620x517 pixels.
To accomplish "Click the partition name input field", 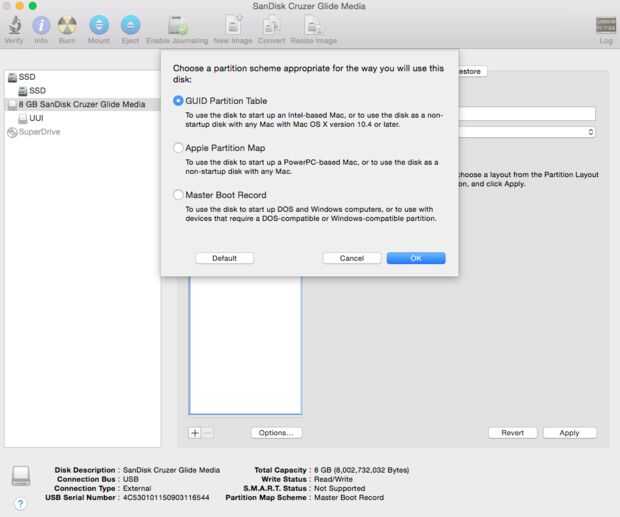I will click(x=527, y=114).
